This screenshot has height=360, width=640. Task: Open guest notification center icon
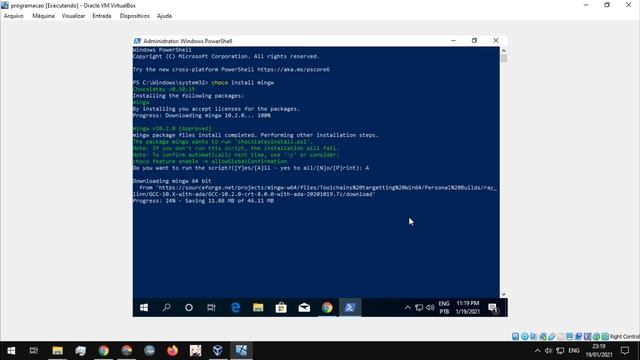493,308
